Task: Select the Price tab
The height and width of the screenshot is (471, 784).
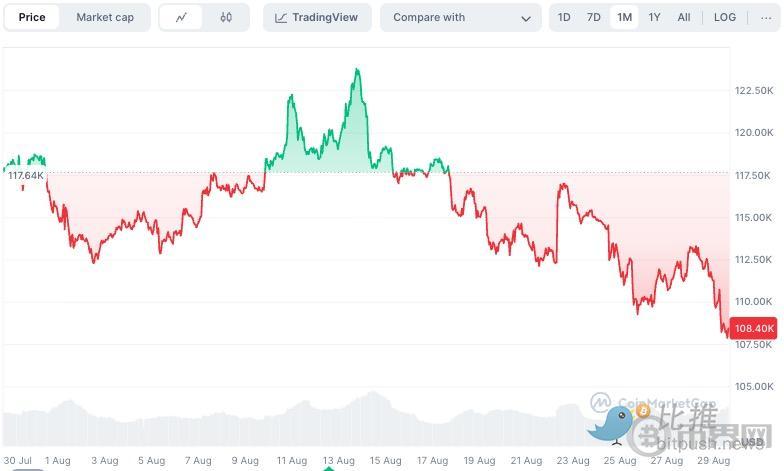Action: 32,17
